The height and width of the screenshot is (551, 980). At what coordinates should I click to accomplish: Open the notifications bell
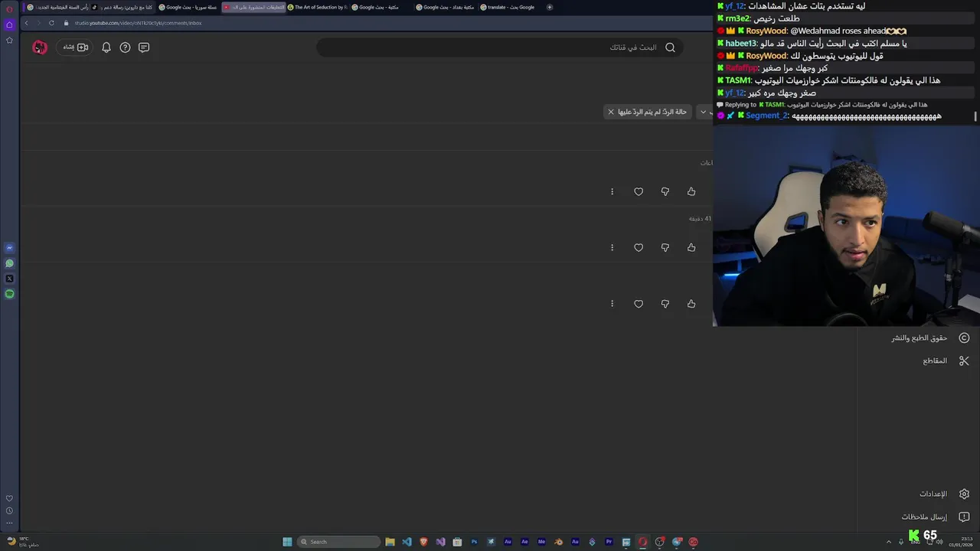click(106, 47)
